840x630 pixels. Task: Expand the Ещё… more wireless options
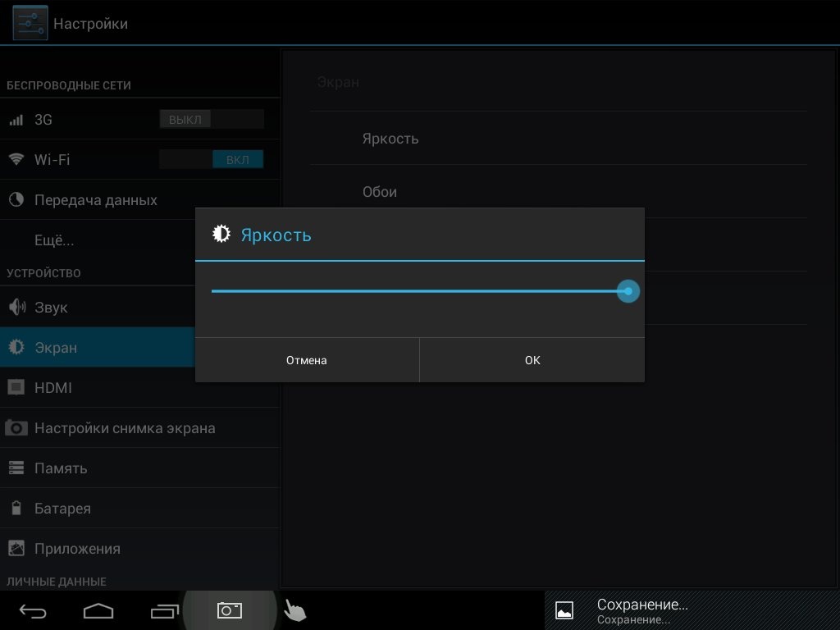click(x=54, y=241)
